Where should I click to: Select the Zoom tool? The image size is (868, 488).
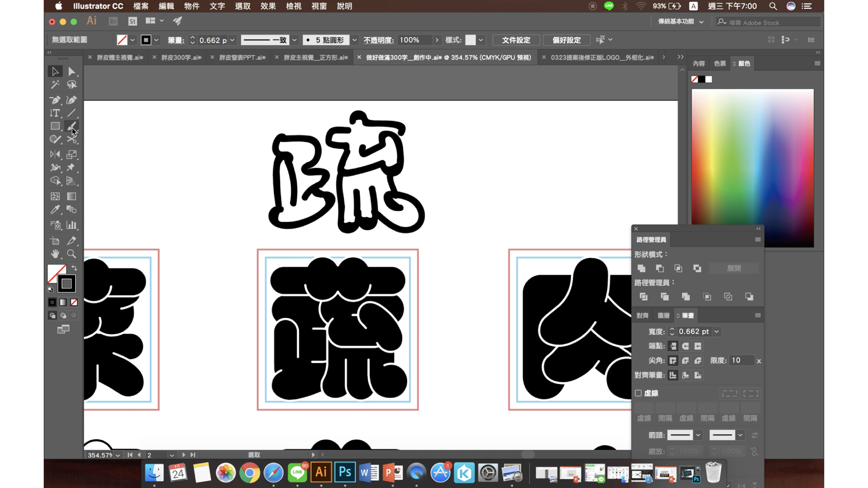click(71, 253)
